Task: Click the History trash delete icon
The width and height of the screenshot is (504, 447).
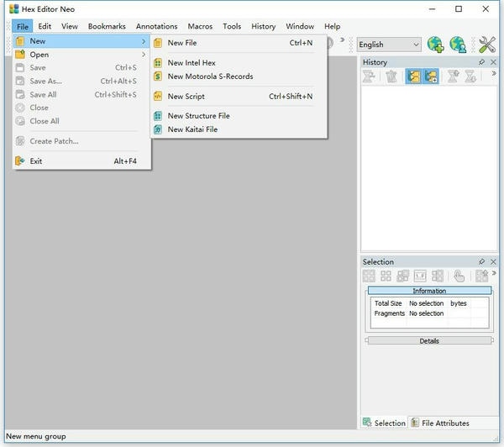Action: 391,76
